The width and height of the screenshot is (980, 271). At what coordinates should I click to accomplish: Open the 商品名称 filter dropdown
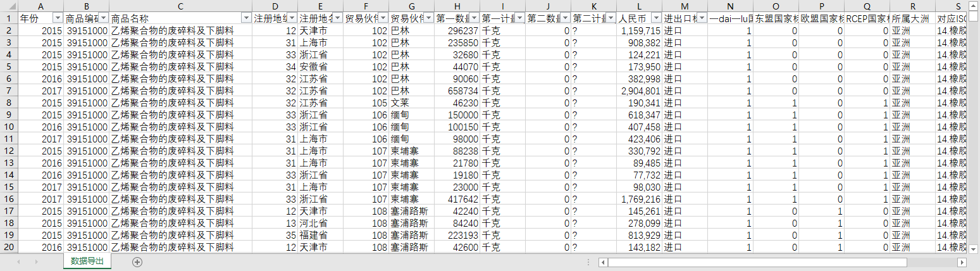click(247, 18)
